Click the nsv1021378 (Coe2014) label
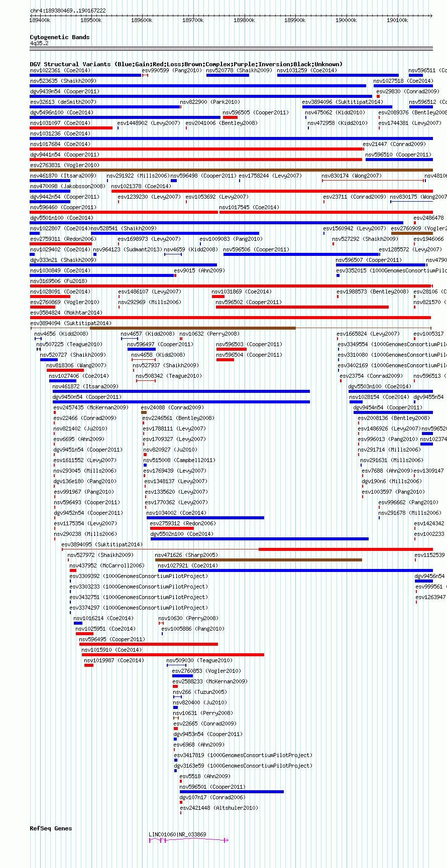The image size is (447, 868). point(142,186)
